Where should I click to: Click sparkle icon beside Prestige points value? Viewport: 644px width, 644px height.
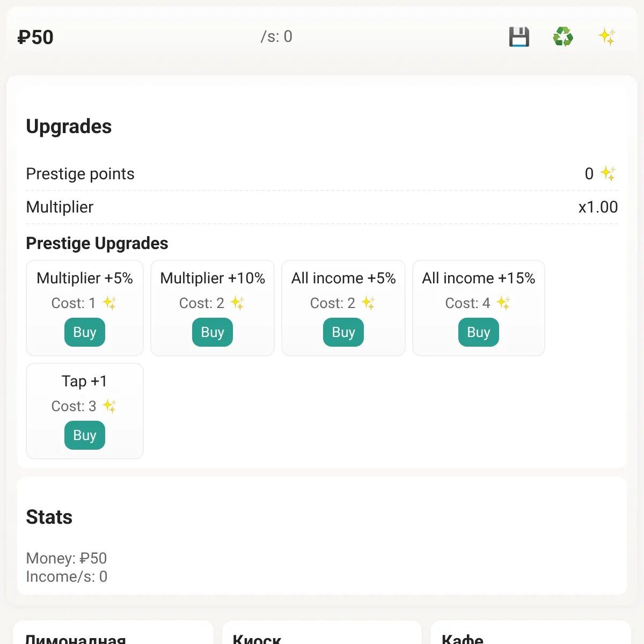point(608,173)
